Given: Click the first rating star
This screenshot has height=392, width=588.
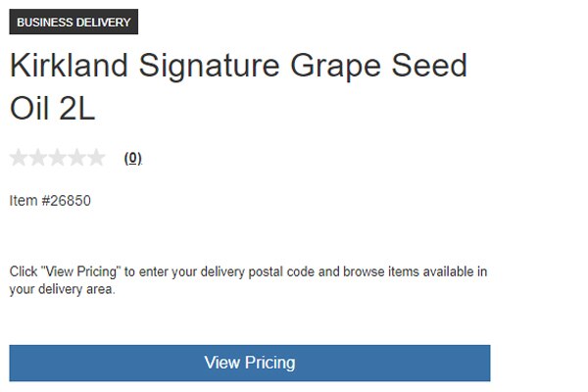Looking at the screenshot, I should pyautogui.click(x=19, y=158).
